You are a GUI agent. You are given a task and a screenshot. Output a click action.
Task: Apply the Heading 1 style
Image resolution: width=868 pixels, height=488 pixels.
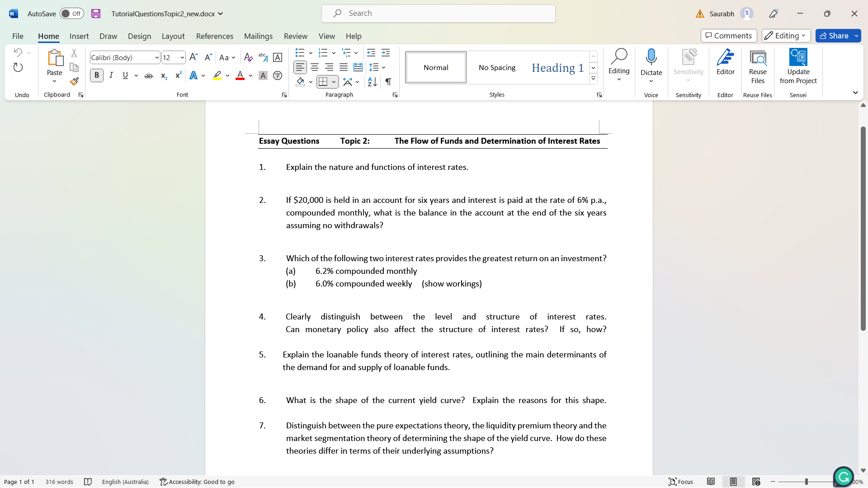(557, 68)
